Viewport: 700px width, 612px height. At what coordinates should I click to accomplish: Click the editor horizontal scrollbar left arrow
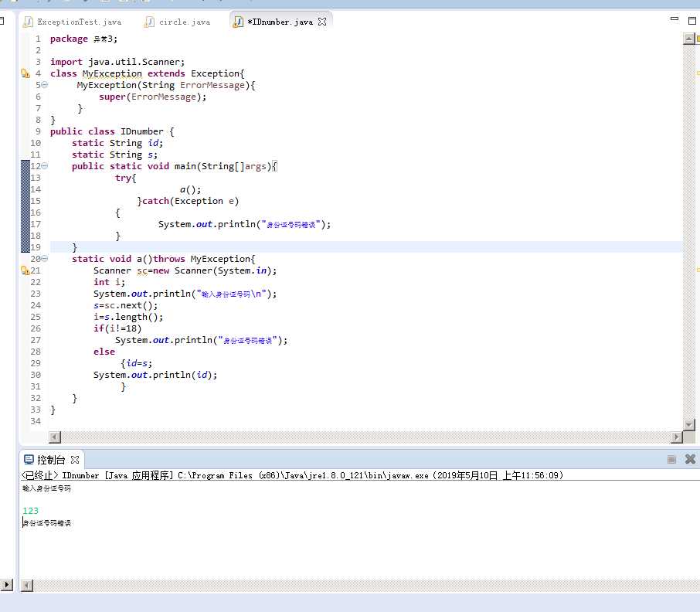coord(54,437)
